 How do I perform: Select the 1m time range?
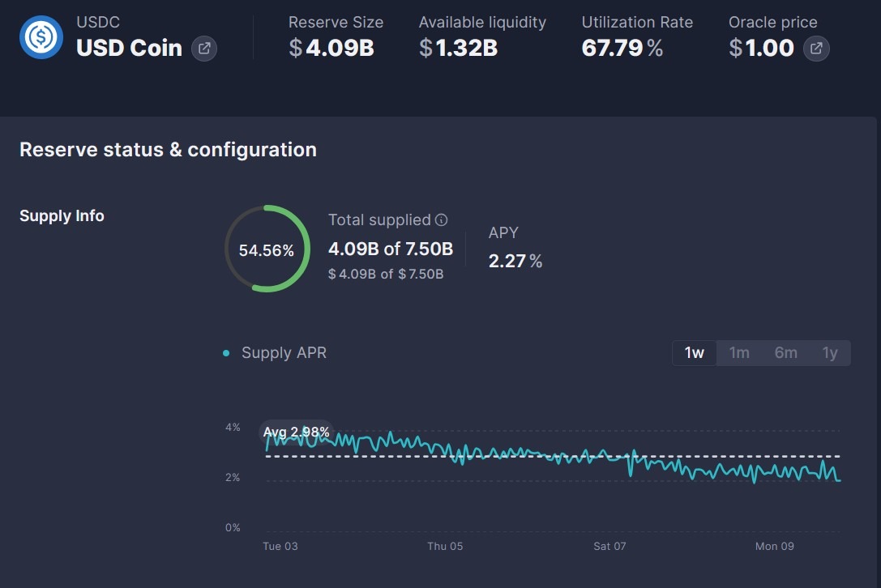(x=739, y=352)
